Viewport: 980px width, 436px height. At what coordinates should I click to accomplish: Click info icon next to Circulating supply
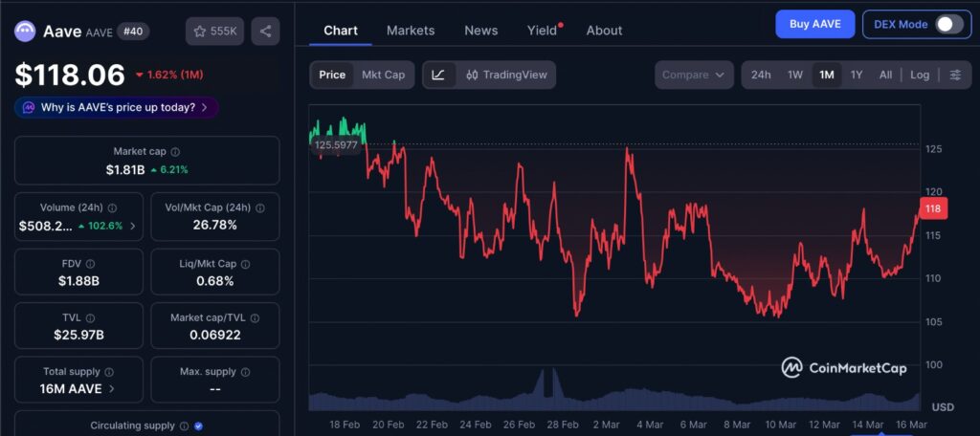185,426
